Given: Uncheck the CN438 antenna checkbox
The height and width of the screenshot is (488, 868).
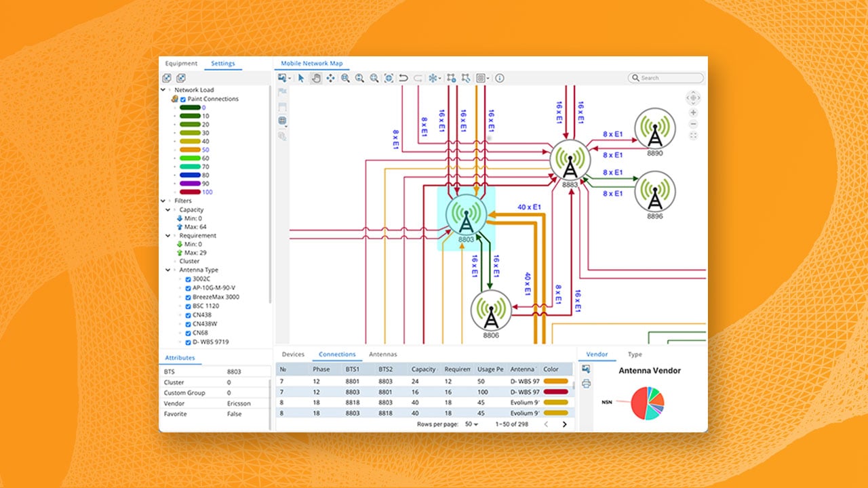Looking at the screenshot, I should coord(189,315).
